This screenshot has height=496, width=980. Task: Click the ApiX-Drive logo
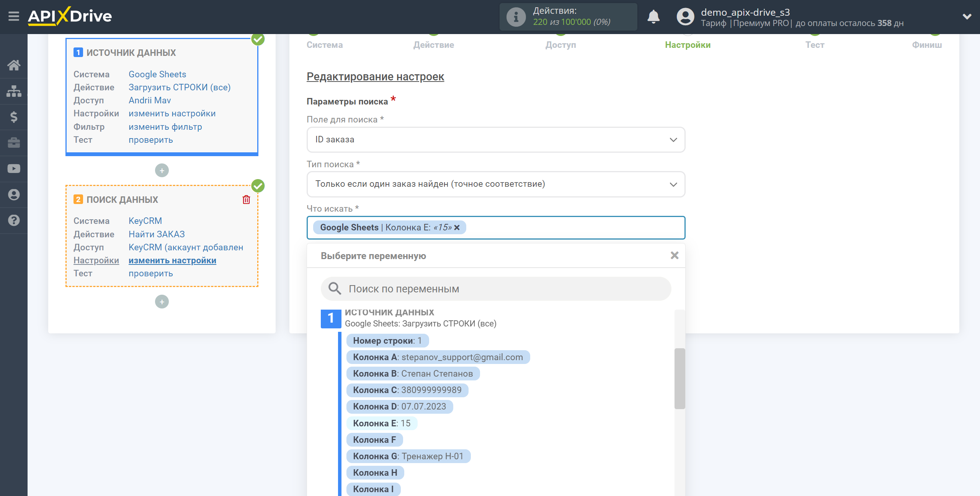click(70, 16)
